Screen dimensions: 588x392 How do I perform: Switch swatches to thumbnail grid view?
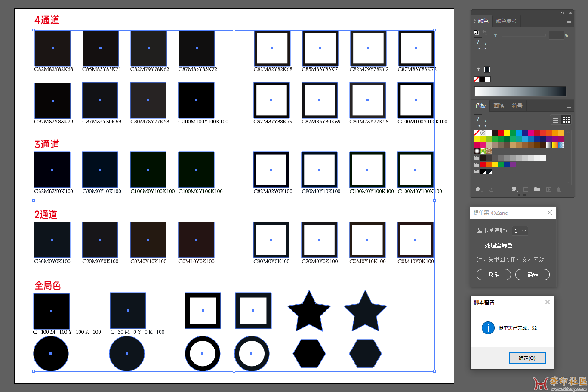click(x=566, y=120)
